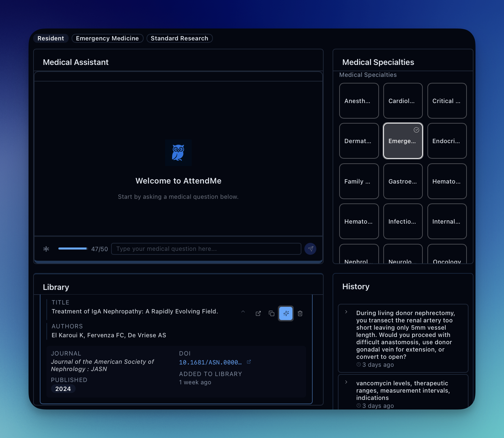Select the Internal Medicine specialty card
Screen dimensions: 504x438
pyautogui.click(x=447, y=221)
